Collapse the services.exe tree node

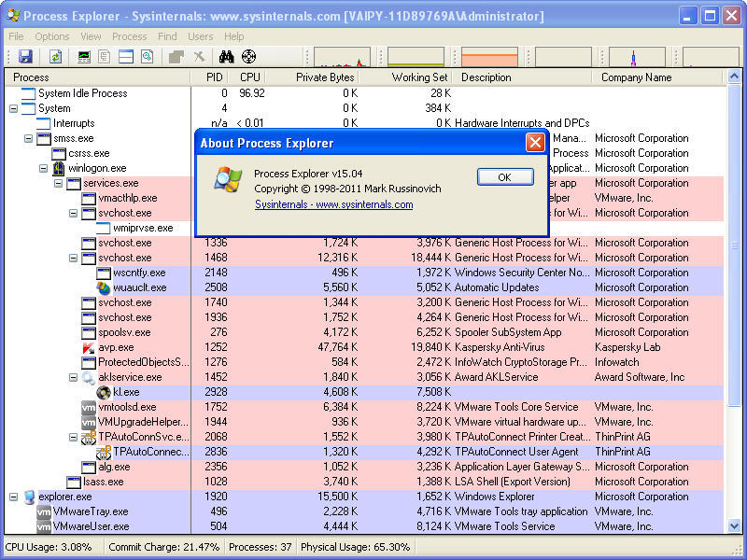click(x=58, y=183)
